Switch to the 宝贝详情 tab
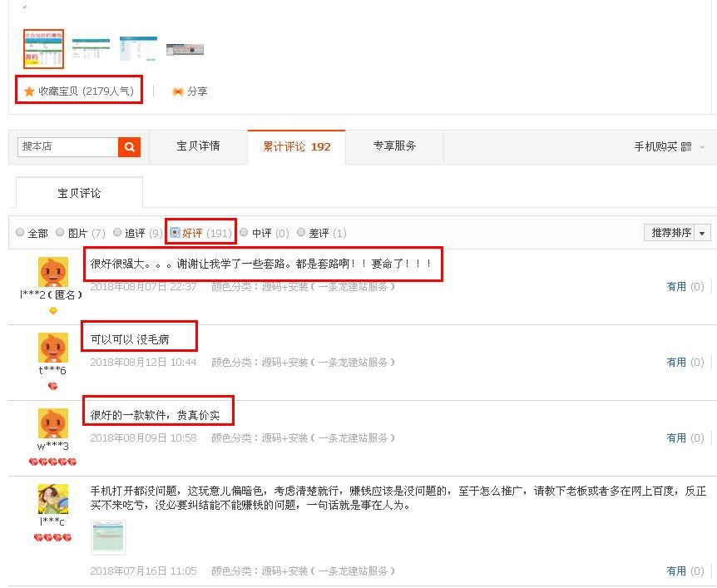This screenshot has width=717, height=588. click(198, 146)
